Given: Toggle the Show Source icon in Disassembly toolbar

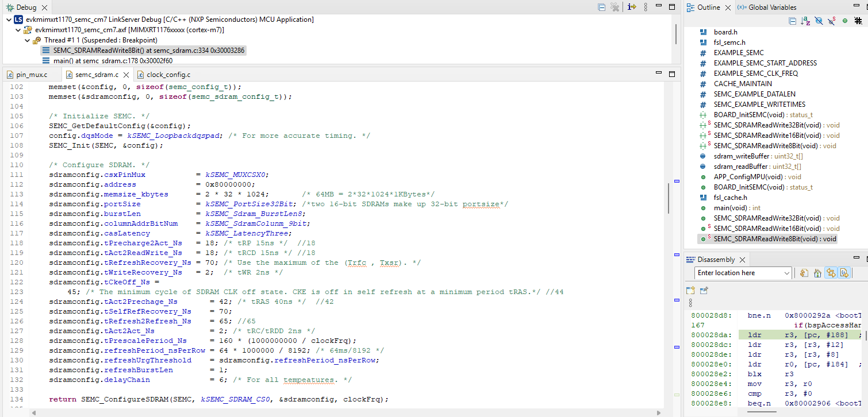Looking at the screenshot, I should point(844,273).
